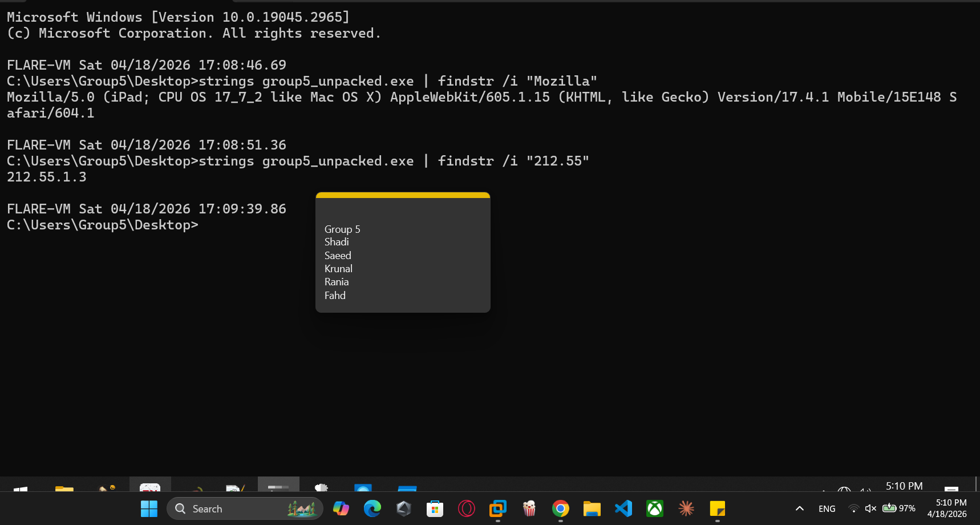Viewport: 980px width, 525px height.
Task: Click the taskbar Search box
Action: pos(245,508)
